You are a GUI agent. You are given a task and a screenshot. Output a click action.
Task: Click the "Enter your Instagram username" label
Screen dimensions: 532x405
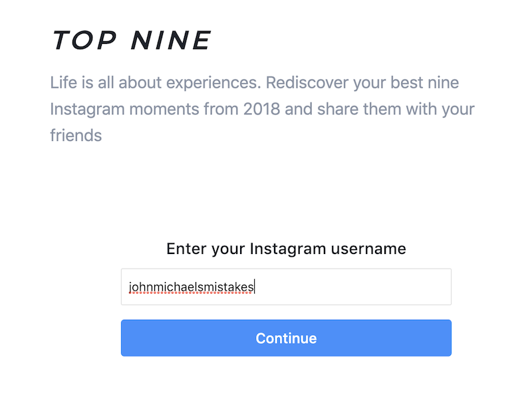[x=286, y=249]
